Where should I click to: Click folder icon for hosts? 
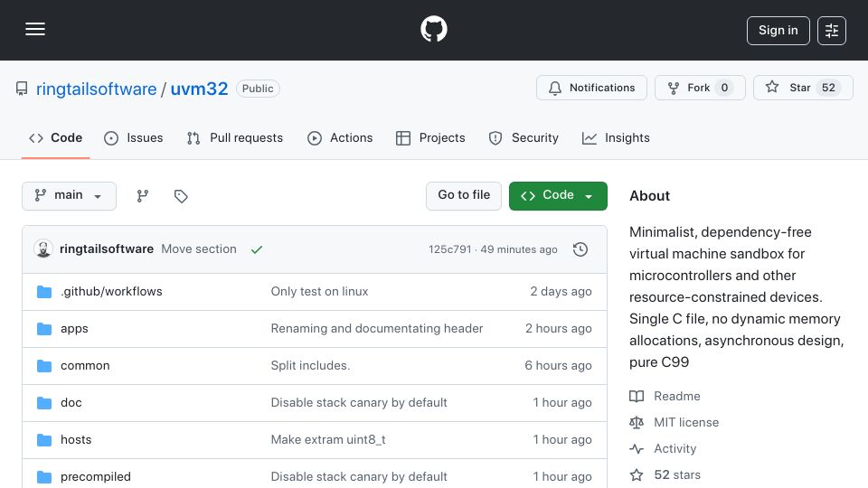[44, 440]
